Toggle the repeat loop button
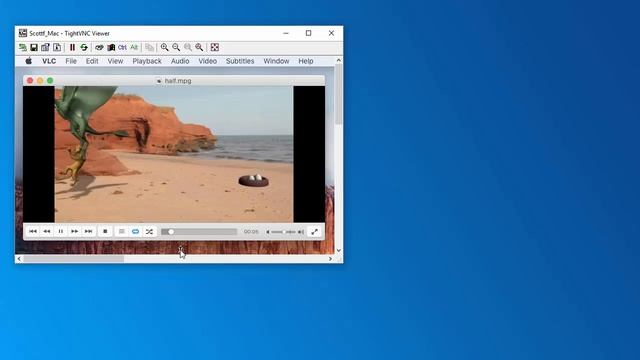 click(136, 231)
